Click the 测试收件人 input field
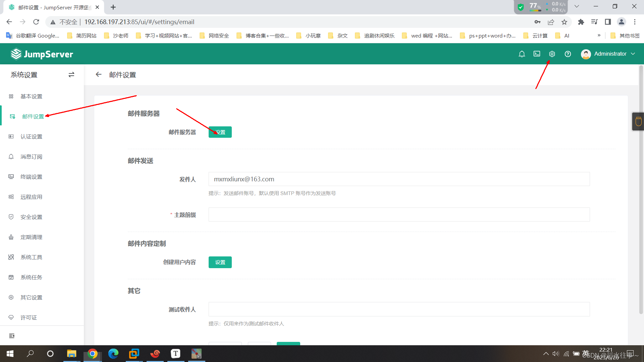644x362 pixels. coord(399,309)
